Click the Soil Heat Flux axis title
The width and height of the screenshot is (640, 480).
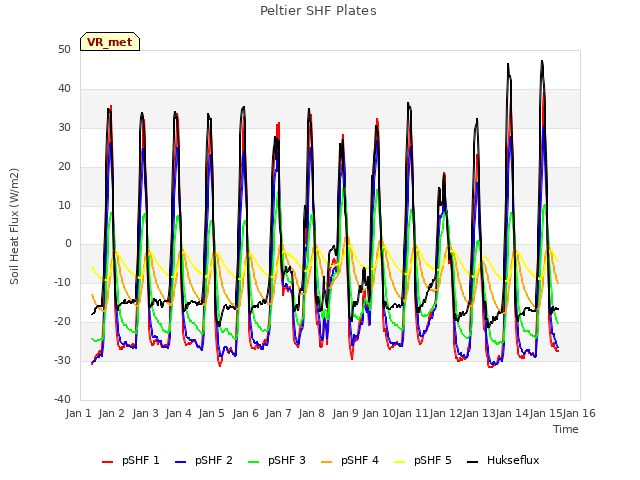pos(14,226)
